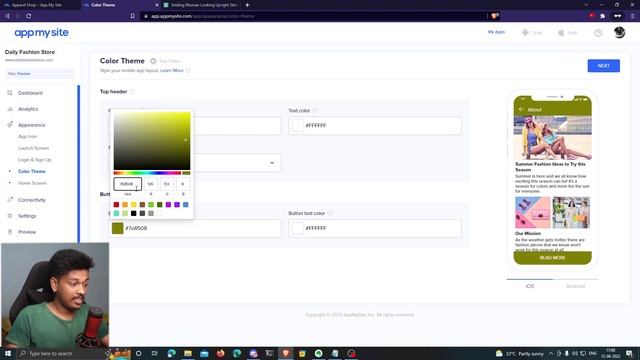Open a new browser tab
This screenshot has height=360, width=640.
247,5
